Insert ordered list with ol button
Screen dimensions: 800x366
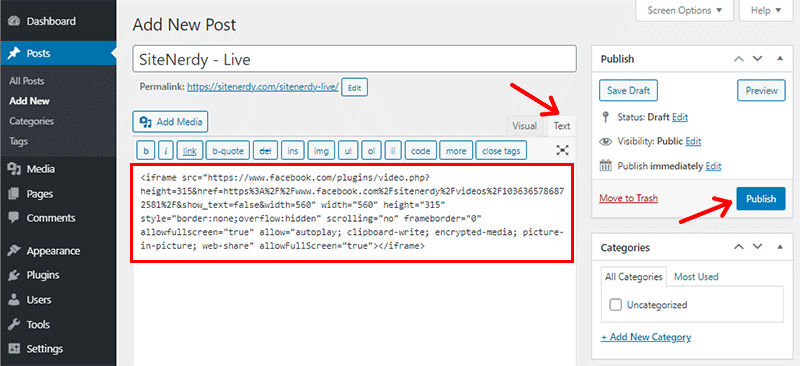pyautogui.click(x=371, y=151)
